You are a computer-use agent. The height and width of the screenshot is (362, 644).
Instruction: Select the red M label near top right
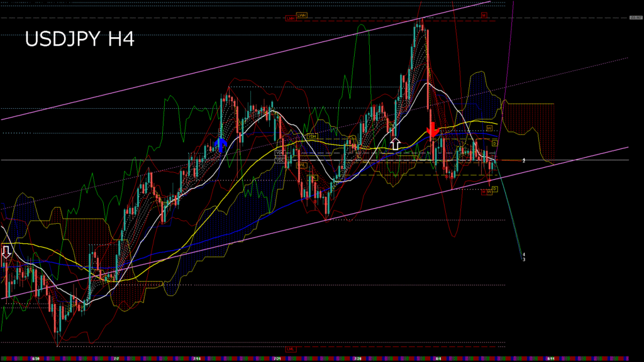(x=485, y=15)
